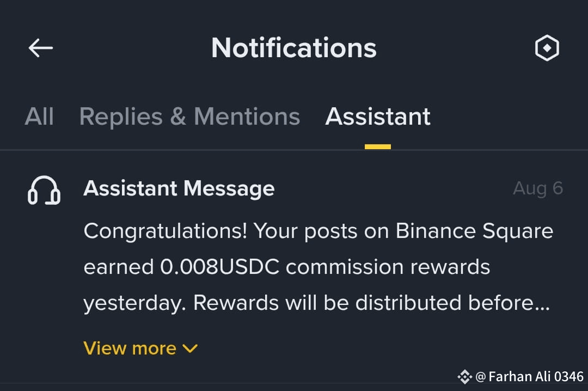Screen dimensions: 588x391
Task: Click the divider line under the tabs
Action: pyautogui.click(x=294, y=150)
